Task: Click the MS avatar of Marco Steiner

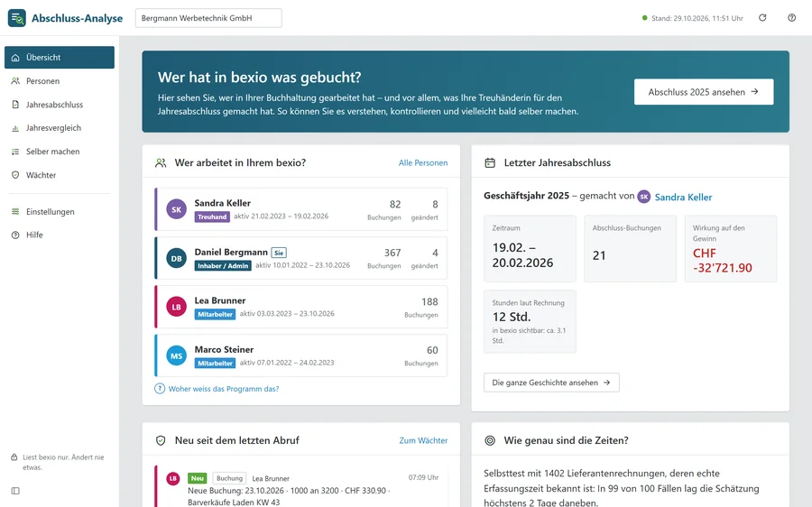Action: [177, 355]
